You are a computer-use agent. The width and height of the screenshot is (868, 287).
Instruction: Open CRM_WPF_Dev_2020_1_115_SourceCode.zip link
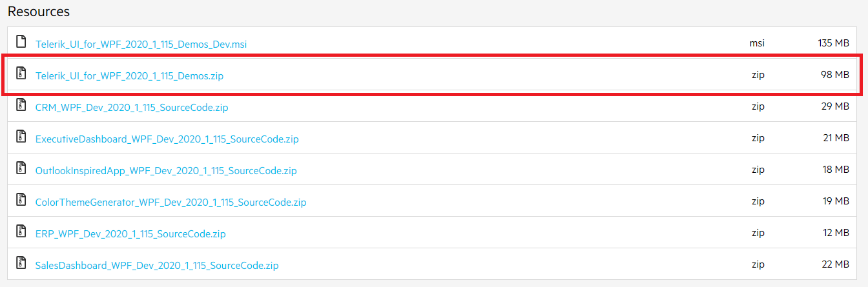tap(132, 108)
